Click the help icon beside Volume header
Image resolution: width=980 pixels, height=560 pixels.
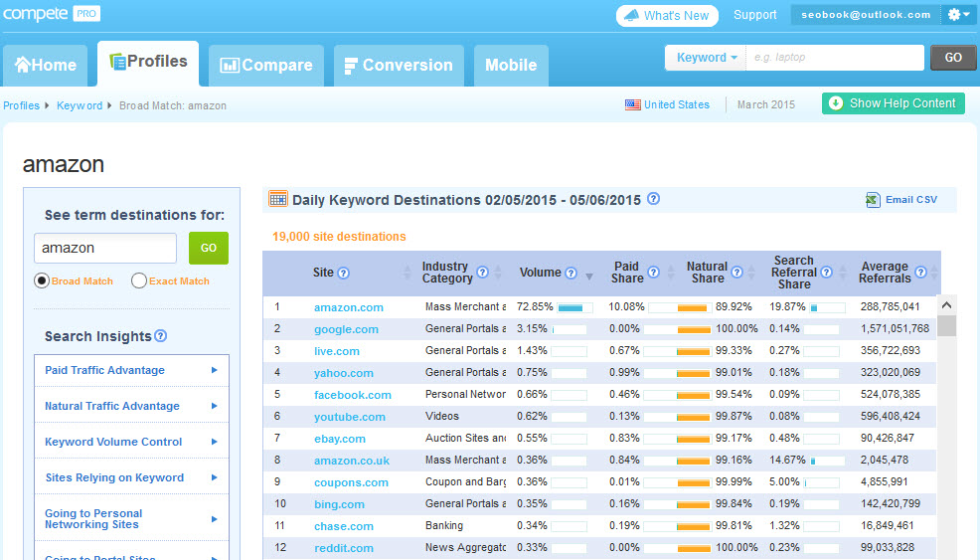[571, 273]
